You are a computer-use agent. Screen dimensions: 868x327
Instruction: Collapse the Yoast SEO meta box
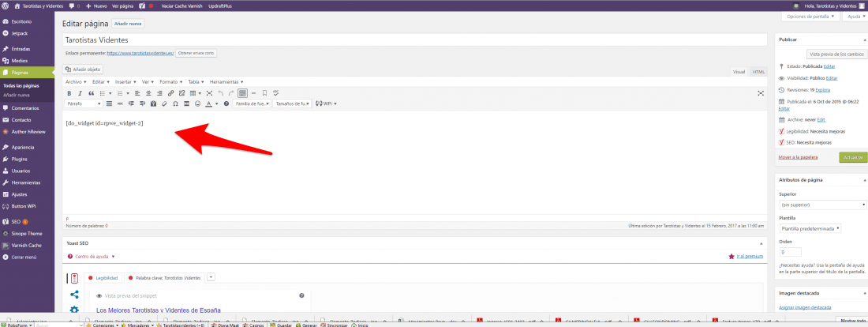(x=761, y=243)
